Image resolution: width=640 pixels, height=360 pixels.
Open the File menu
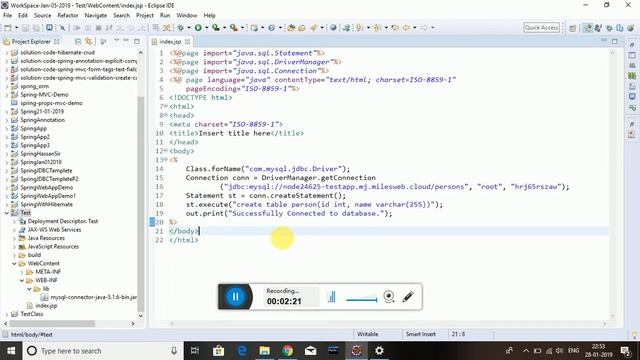[x=7, y=15]
